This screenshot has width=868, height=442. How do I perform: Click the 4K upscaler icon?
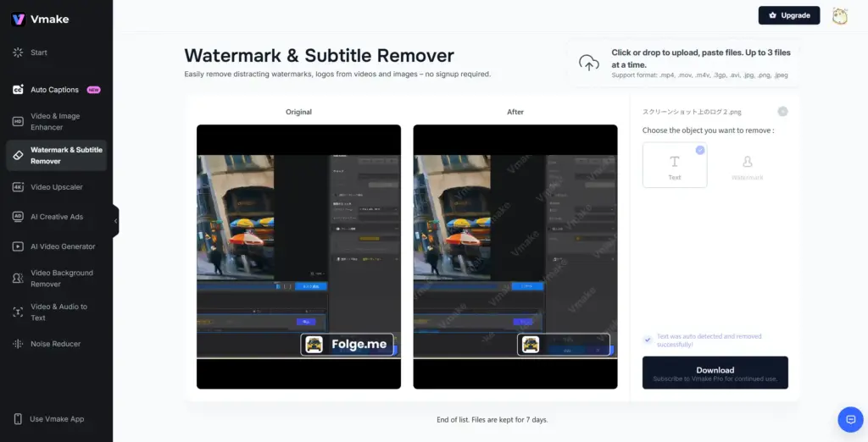(18, 187)
